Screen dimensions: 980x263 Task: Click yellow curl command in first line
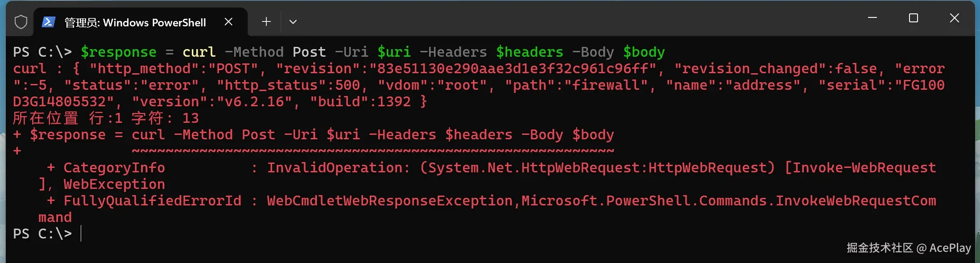199,52
